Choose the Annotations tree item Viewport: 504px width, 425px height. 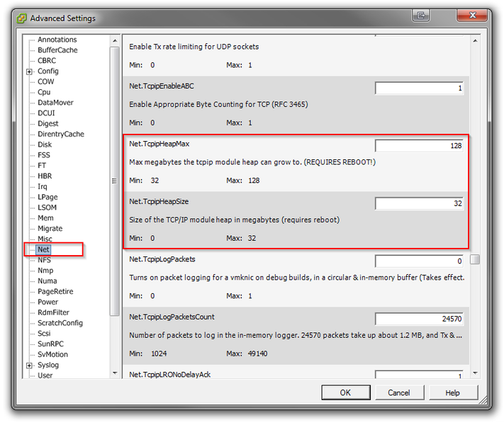click(x=57, y=40)
